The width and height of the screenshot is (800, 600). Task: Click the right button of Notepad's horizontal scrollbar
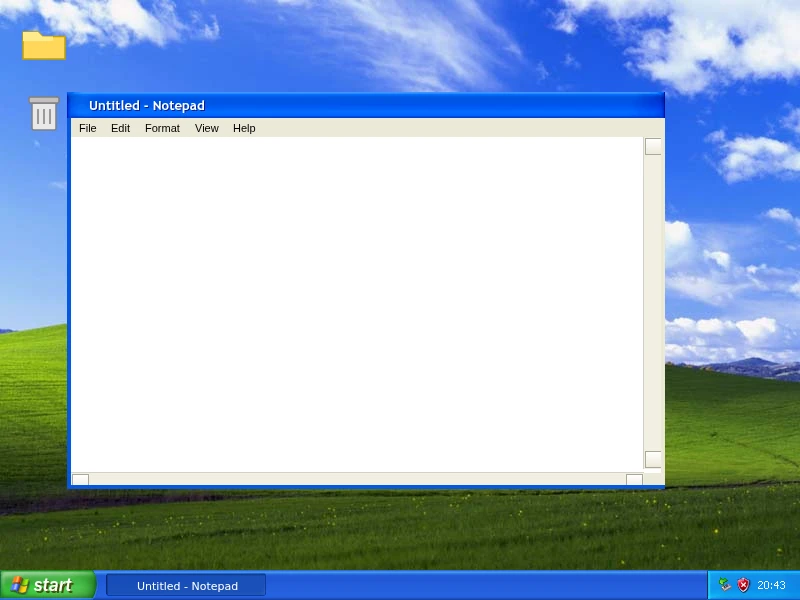[634, 480]
